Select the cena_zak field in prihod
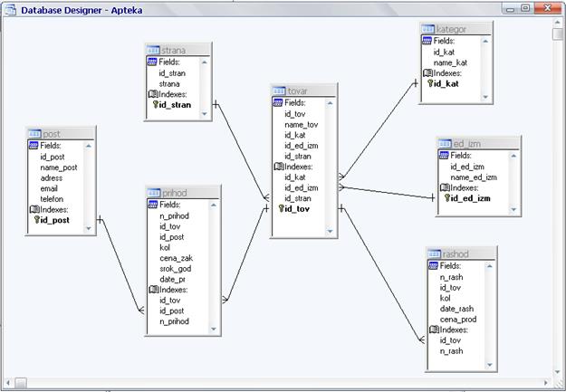The height and width of the screenshot is (392, 566). point(177,258)
